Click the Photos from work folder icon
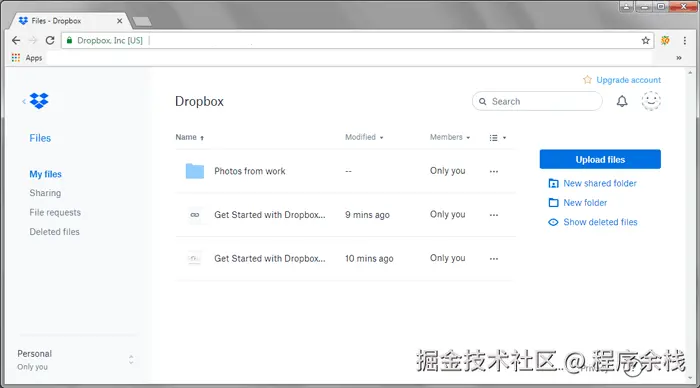Screen dimensions: 700x388 point(195,171)
